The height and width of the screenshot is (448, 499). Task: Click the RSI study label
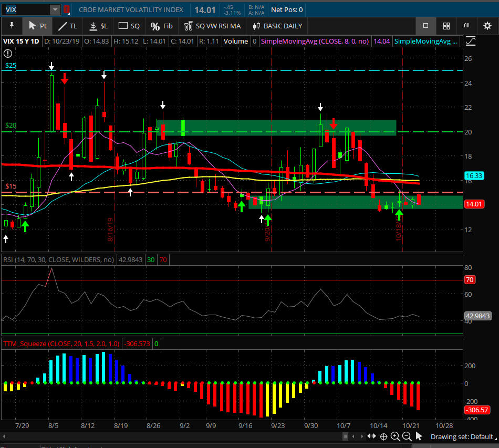pos(59,259)
